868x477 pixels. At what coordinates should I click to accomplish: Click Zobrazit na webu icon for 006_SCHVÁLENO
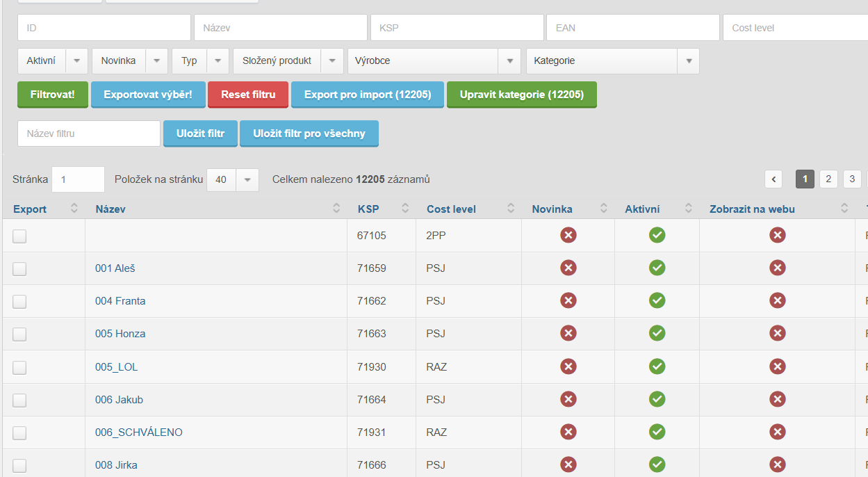778,432
